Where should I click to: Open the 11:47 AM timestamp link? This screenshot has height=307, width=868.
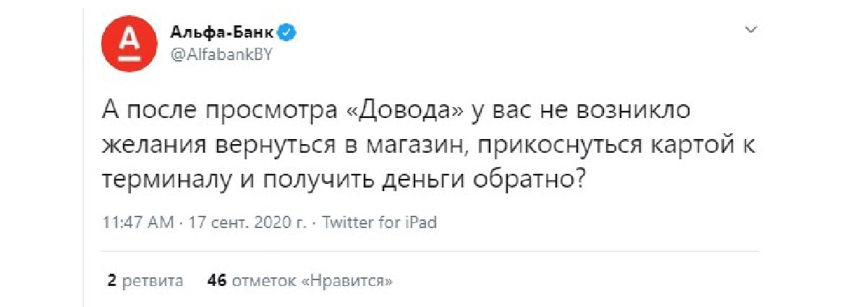click(x=139, y=223)
